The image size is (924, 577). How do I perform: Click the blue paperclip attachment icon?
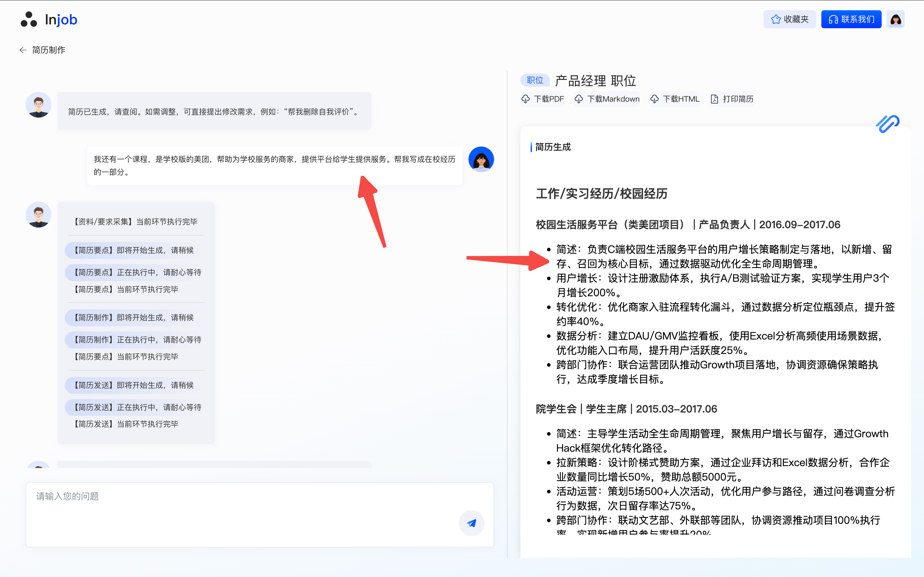(887, 124)
